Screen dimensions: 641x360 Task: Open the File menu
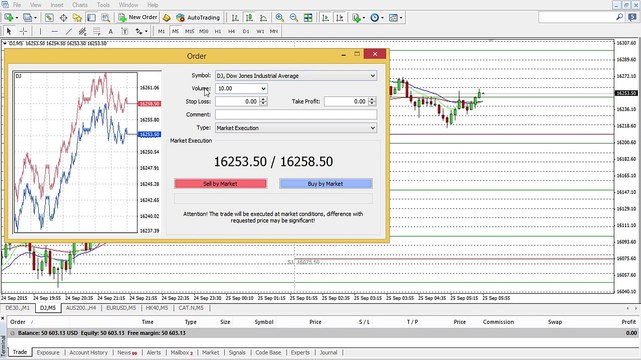pyautogui.click(x=17, y=5)
